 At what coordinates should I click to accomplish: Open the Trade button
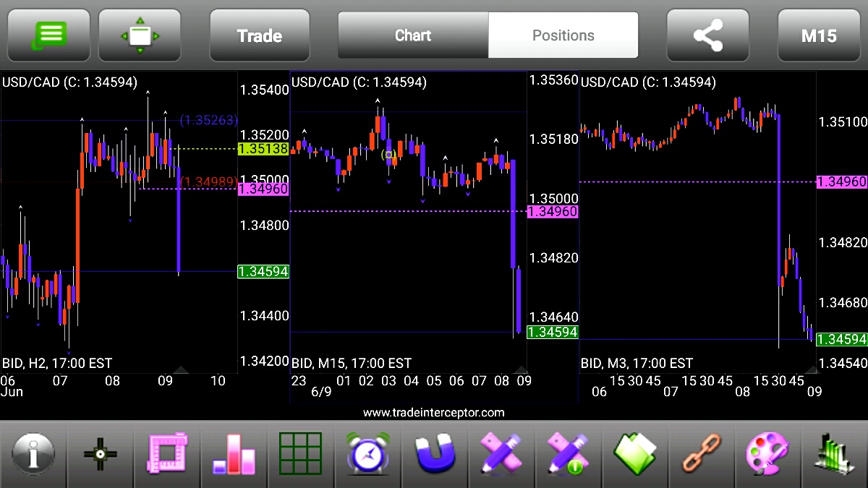260,35
